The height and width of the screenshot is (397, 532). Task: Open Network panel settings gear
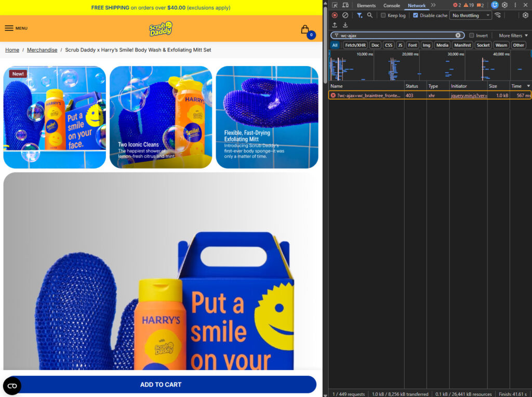pyautogui.click(x=525, y=15)
